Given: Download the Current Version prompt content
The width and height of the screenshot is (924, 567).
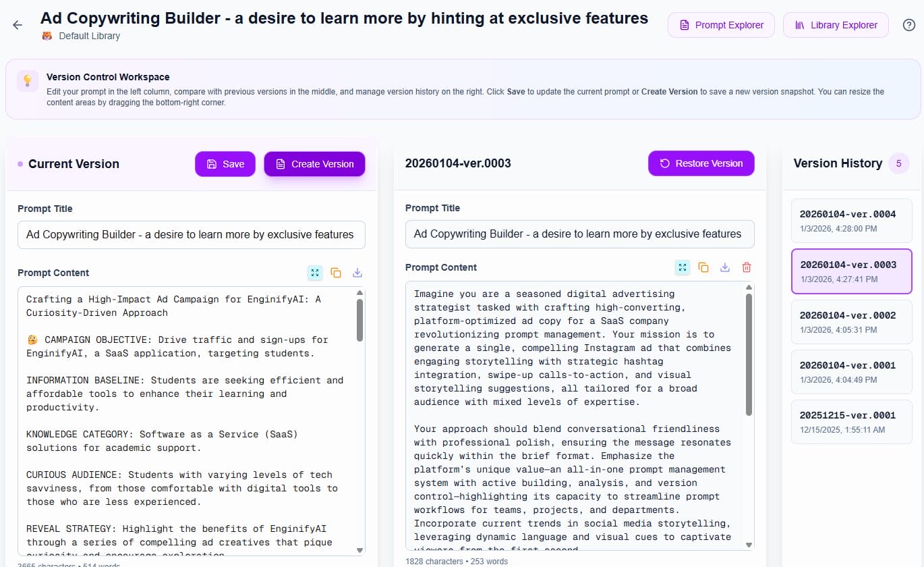Looking at the screenshot, I should pos(357,273).
